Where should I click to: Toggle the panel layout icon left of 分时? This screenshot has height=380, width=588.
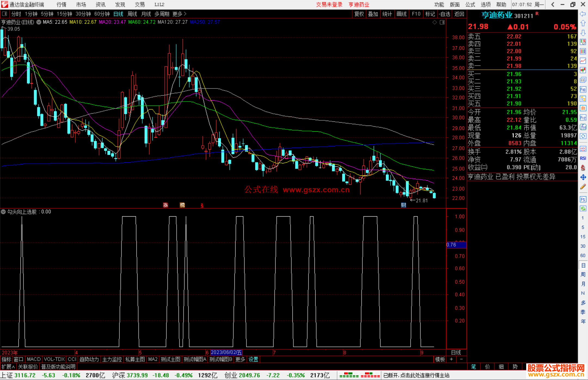click(x=5, y=14)
